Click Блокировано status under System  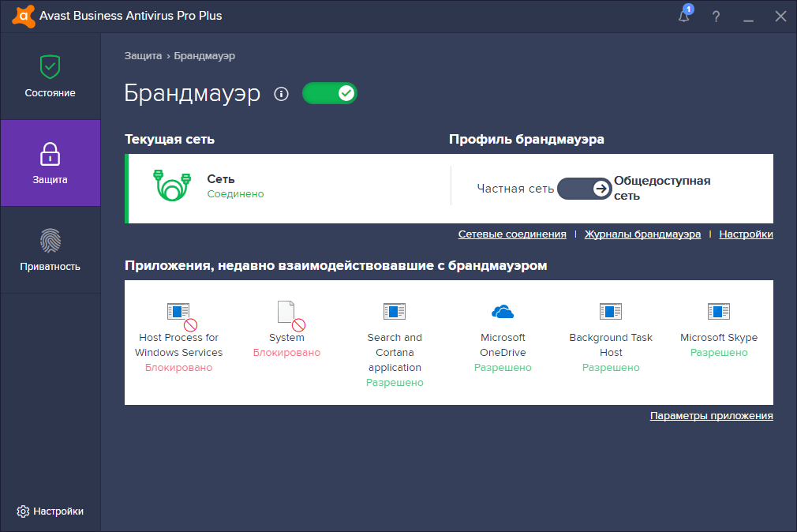(286, 353)
